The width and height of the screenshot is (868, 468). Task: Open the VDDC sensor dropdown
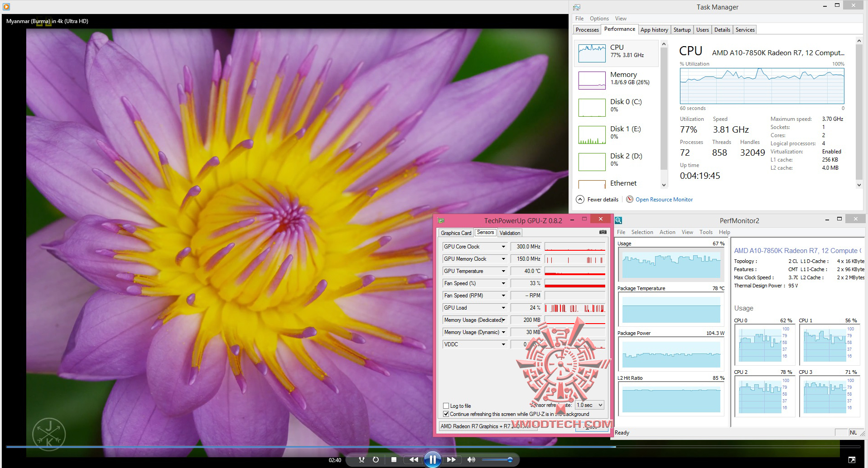tap(503, 344)
